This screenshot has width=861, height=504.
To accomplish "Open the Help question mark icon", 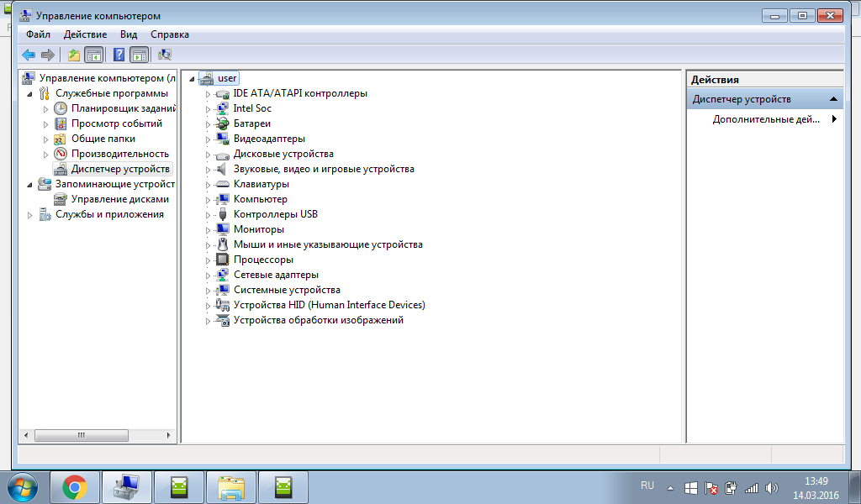I will pos(119,55).
